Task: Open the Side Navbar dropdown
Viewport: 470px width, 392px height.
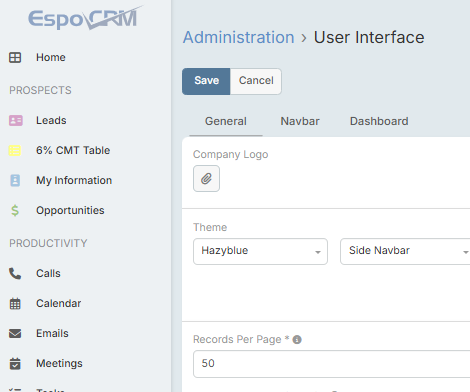Action: point(405,251)
